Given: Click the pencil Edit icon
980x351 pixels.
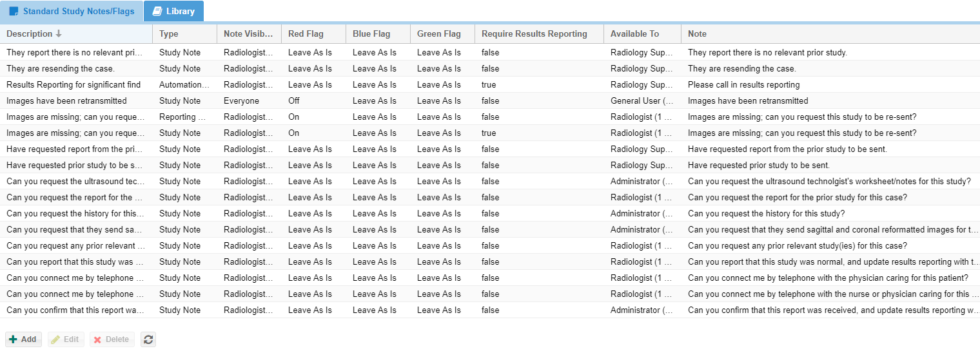Looking at the screenshot, I should [55, 339].
